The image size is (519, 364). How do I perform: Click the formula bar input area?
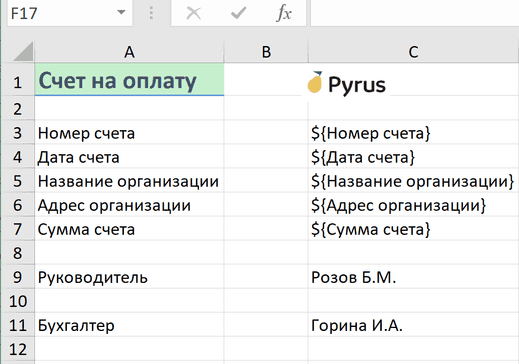[x=415, y=13]
